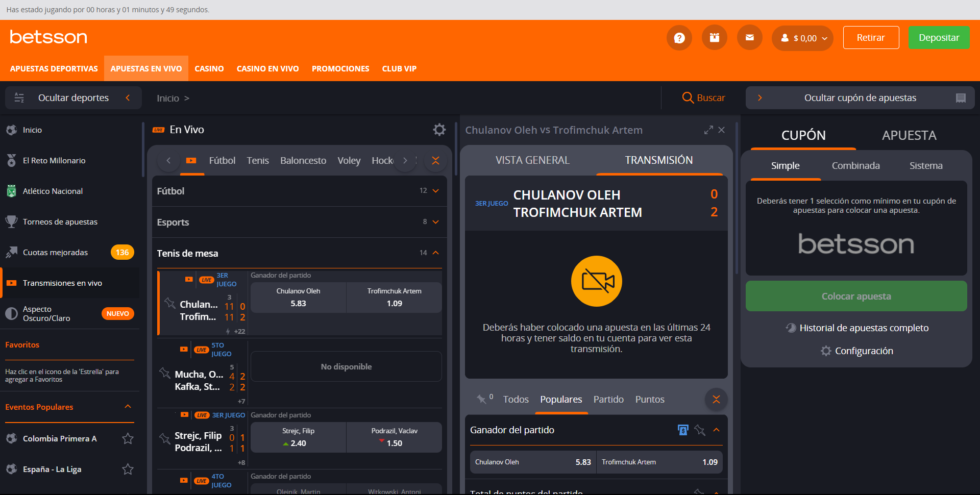Expand the match panel to fullscreen
980x495 pixels.
(708, 130)
